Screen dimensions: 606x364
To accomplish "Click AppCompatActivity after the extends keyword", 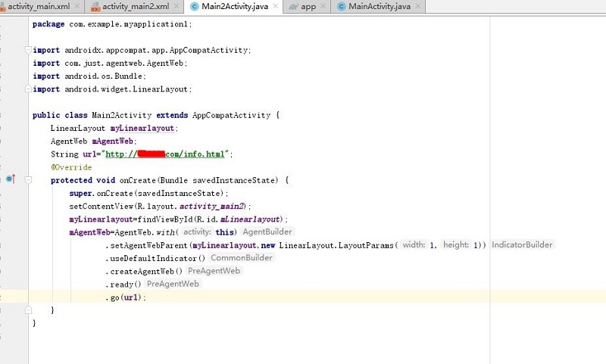I will point(232,115).
